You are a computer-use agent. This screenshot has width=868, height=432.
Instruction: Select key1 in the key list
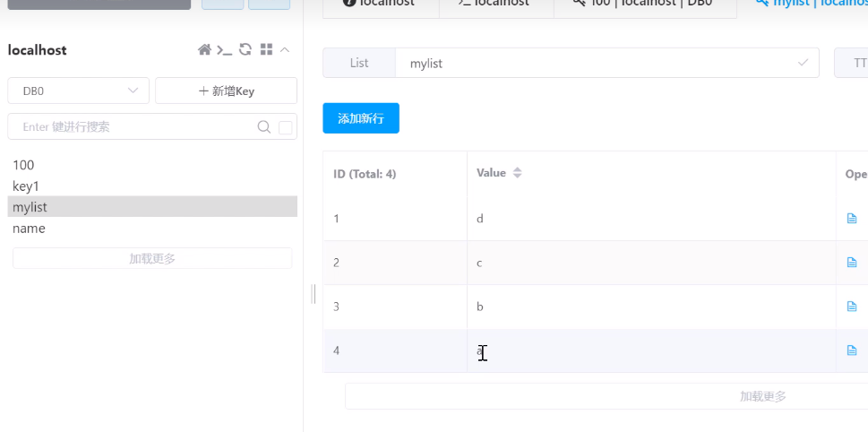pos(152,186)
